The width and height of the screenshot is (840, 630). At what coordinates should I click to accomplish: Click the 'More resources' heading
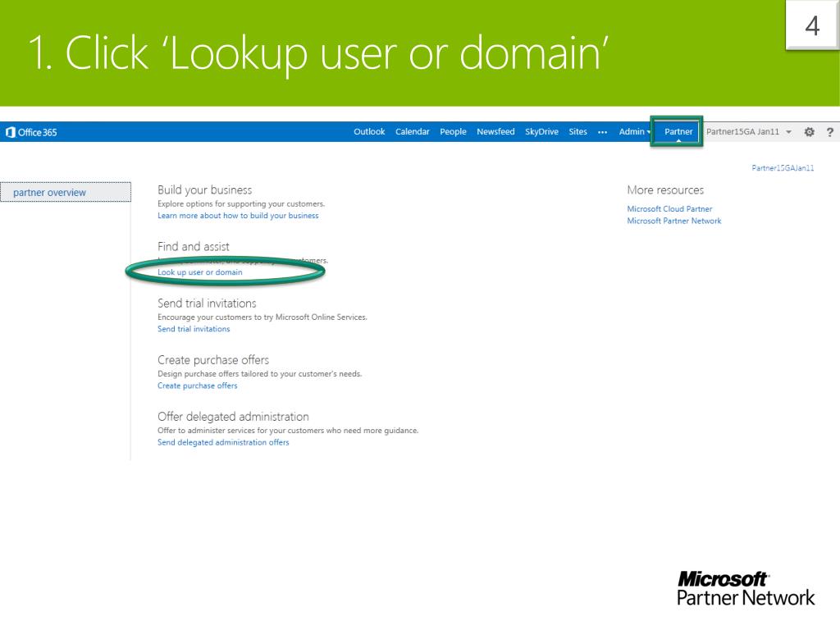(x=665, y=190)
